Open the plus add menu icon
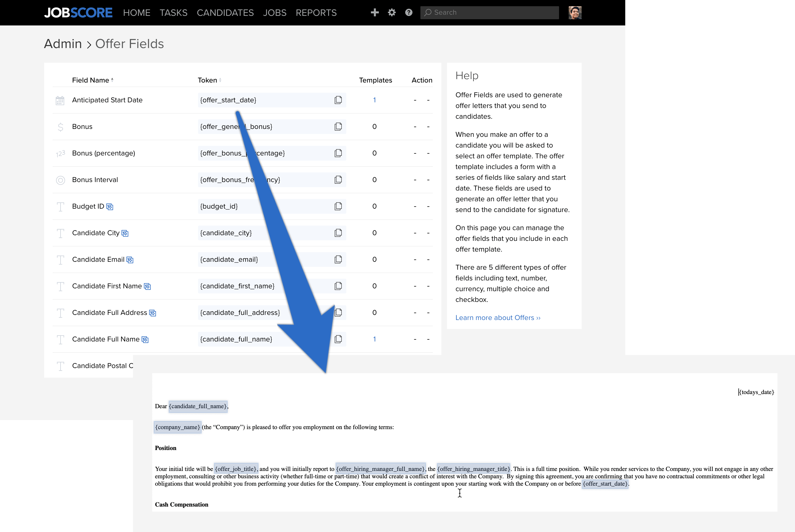 375,12
